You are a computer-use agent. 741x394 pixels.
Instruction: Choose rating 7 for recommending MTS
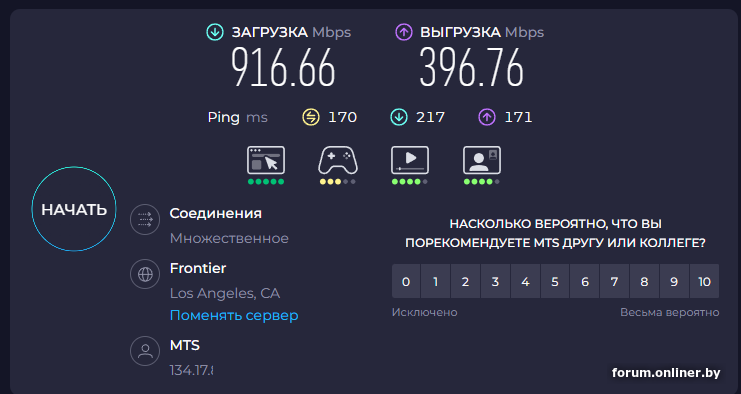(x=614, y=282)
